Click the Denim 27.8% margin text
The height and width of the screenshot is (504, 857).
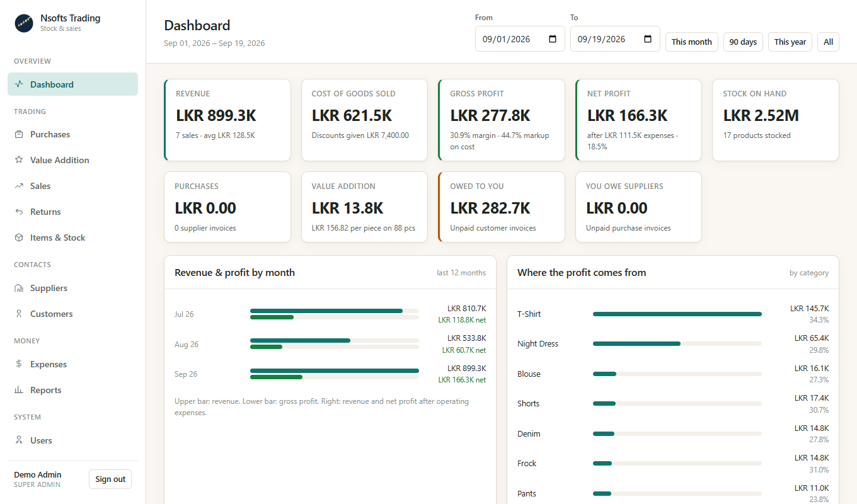(x=819, y=440)
